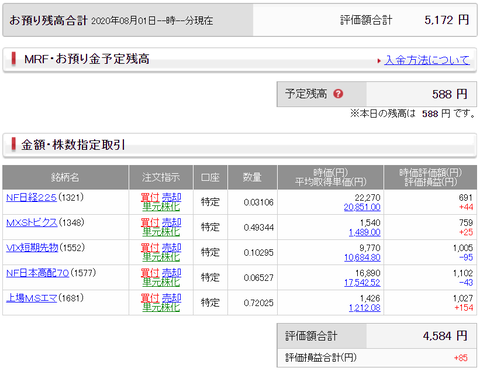Open the VIX短期先物 stock link

32,248
